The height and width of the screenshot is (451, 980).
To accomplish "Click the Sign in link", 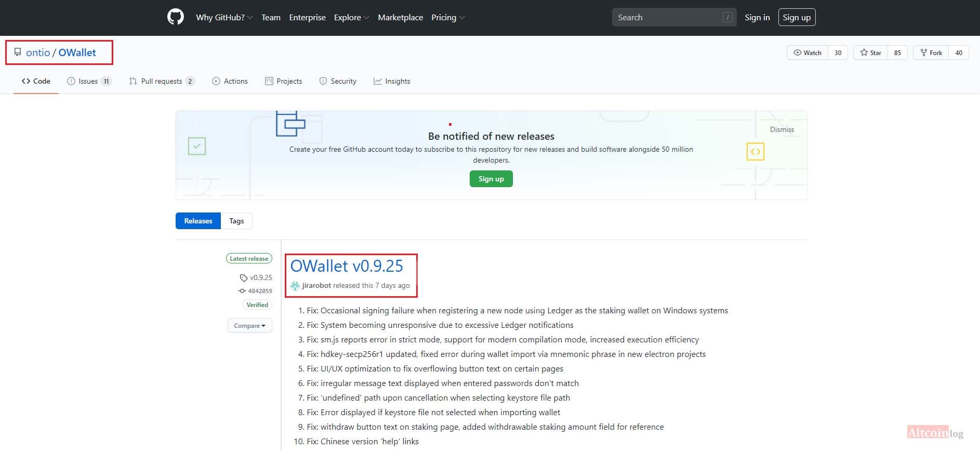I will [757, 17].
